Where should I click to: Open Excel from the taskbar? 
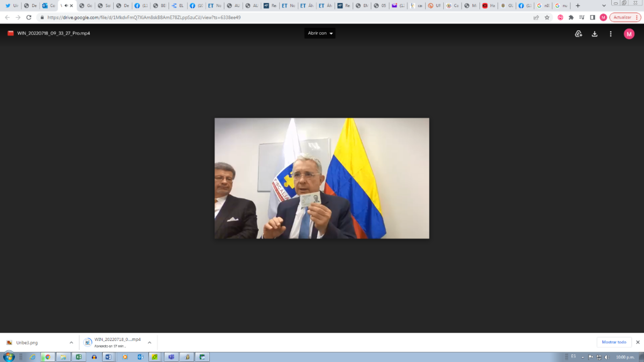click(78, 357)
